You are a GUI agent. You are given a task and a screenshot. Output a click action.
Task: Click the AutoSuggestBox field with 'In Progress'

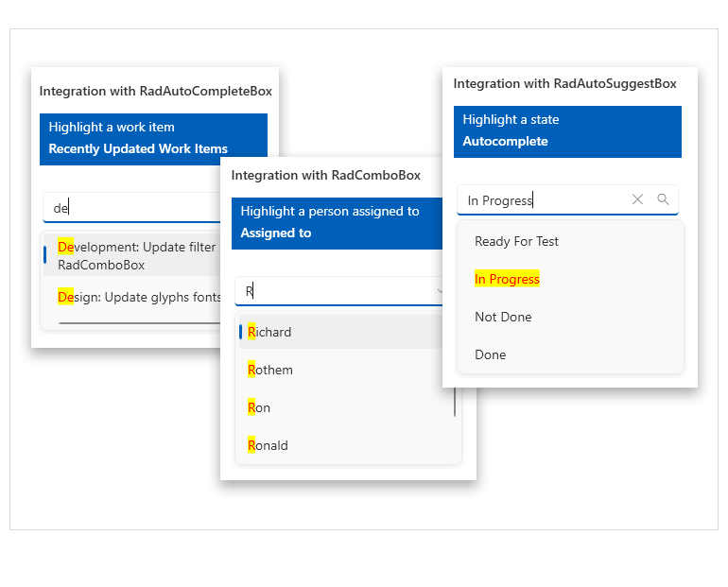(x=567, y=200)
